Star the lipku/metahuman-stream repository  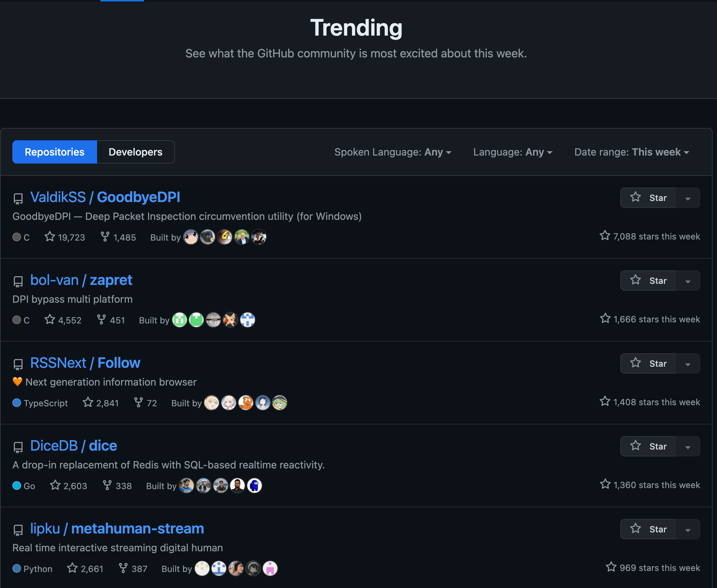click(x=648, y=529)
